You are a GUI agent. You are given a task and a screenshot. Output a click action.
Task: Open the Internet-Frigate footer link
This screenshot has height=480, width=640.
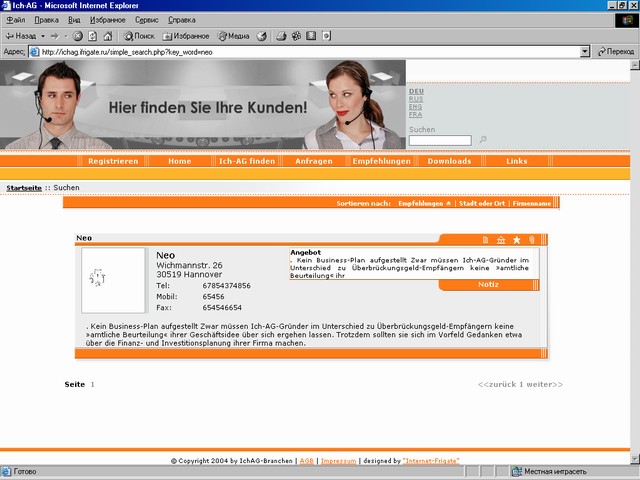[431, 461]
